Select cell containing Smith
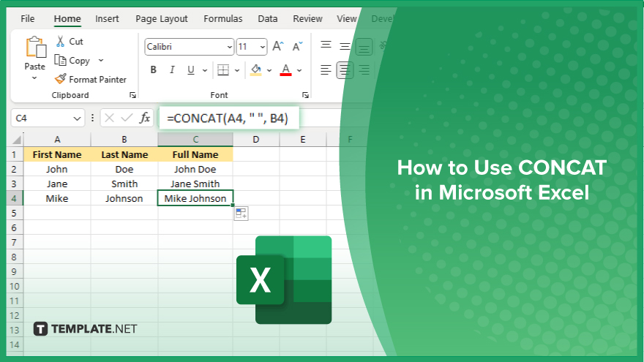The height and width of the screenshot is (362, 644). pyautogui.click(x=124, y=184)
